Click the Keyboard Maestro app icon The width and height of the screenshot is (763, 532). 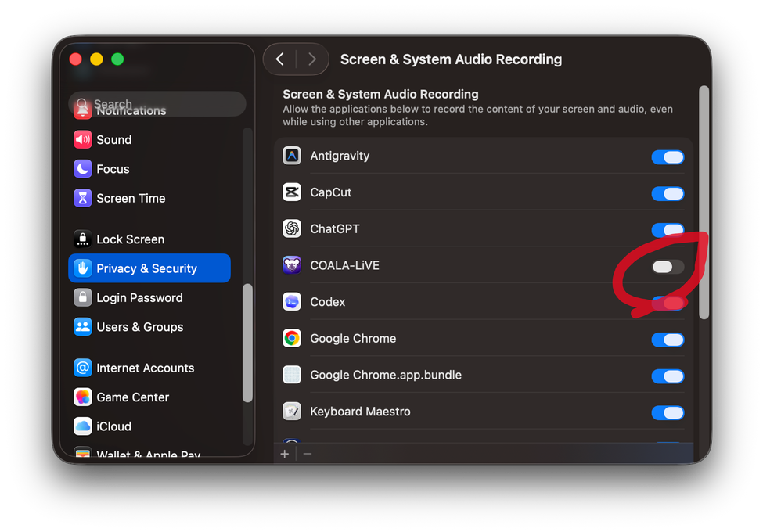291,411
